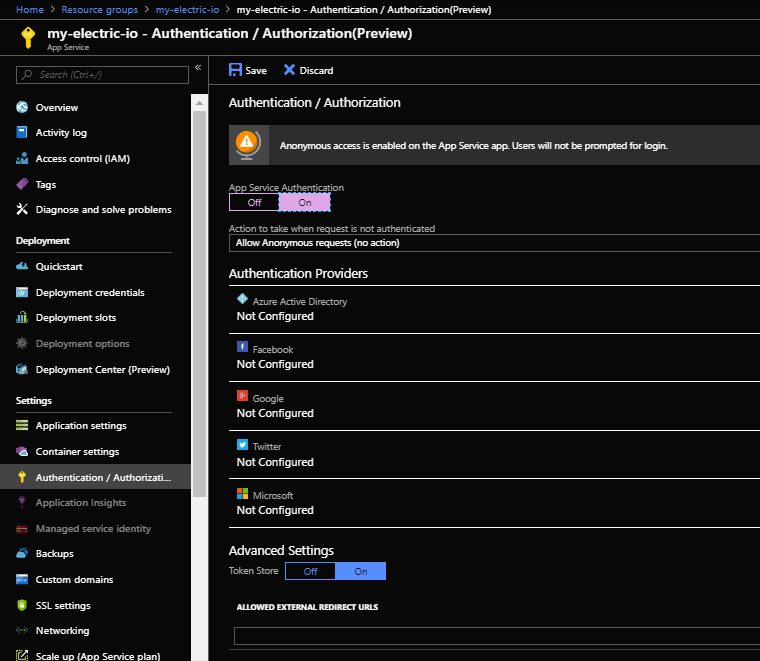Configure the Google provider row
760x661 pixels.
494,406
